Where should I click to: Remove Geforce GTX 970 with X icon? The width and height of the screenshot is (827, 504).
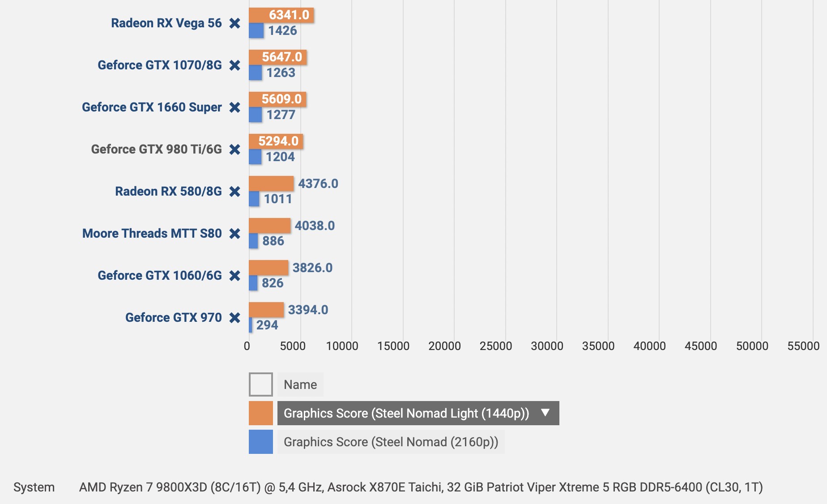coord(234,318)
